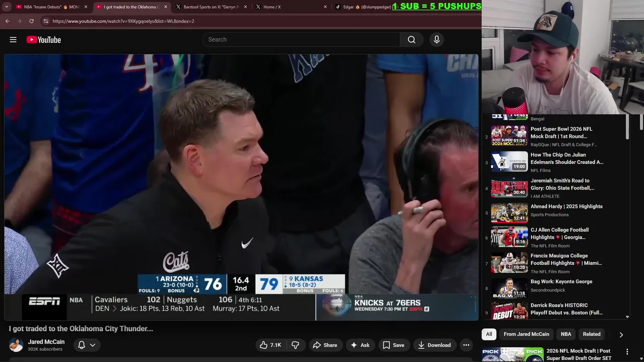Focus the YouTube search field
This screenshot has width=644, height=362.
[x=301, y=40]
